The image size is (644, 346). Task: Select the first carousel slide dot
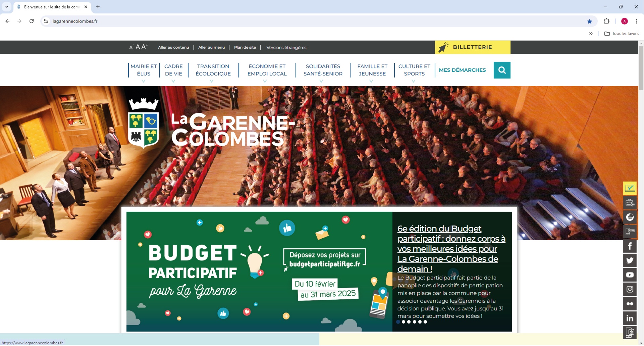point(398,322)
